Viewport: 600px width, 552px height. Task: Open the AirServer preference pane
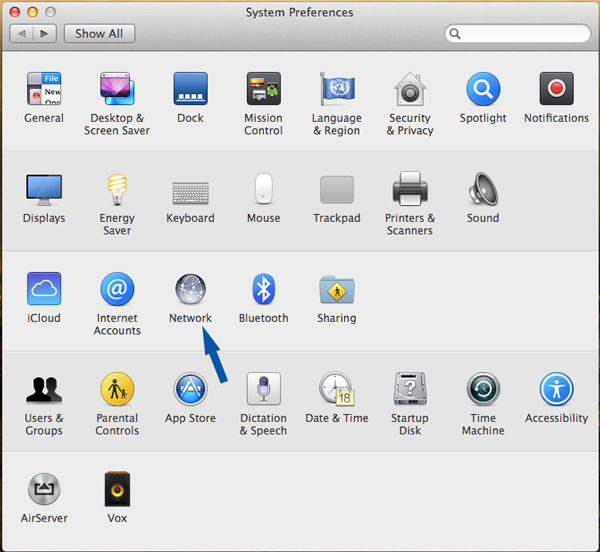[44, 489]
